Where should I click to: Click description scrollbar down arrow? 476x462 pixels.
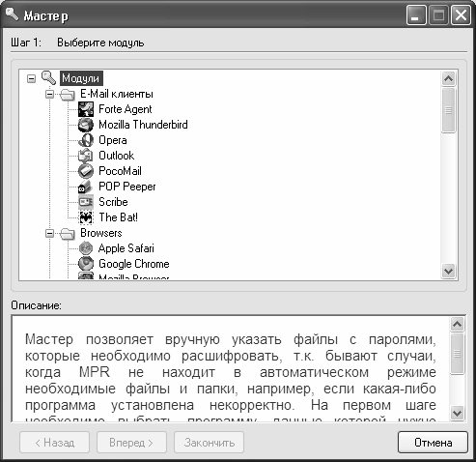click(458, 413)
